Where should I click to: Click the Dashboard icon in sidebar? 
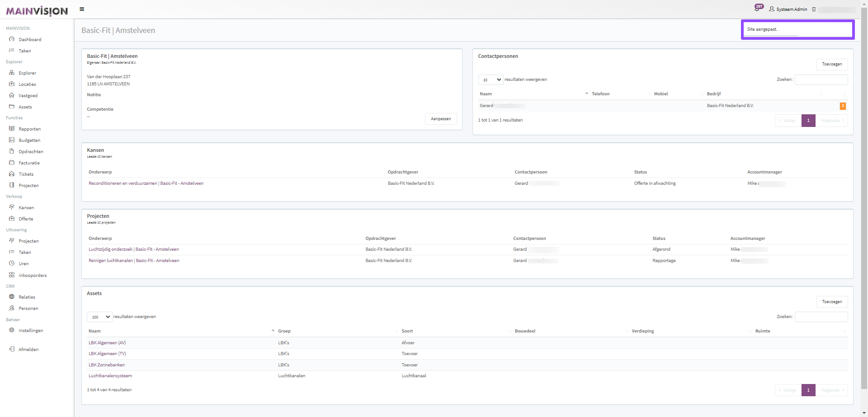(x=12, y=39)
